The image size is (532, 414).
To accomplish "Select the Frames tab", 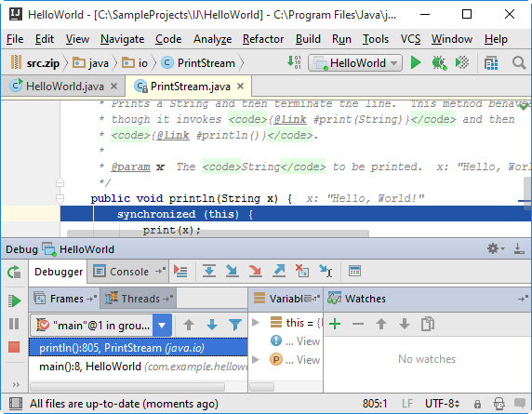I will coord(65,299).
